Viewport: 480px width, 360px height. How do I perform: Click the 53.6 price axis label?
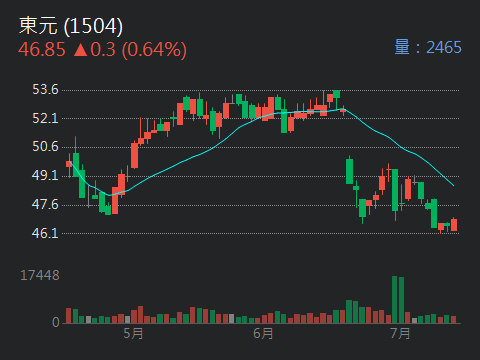coord(45,90)
